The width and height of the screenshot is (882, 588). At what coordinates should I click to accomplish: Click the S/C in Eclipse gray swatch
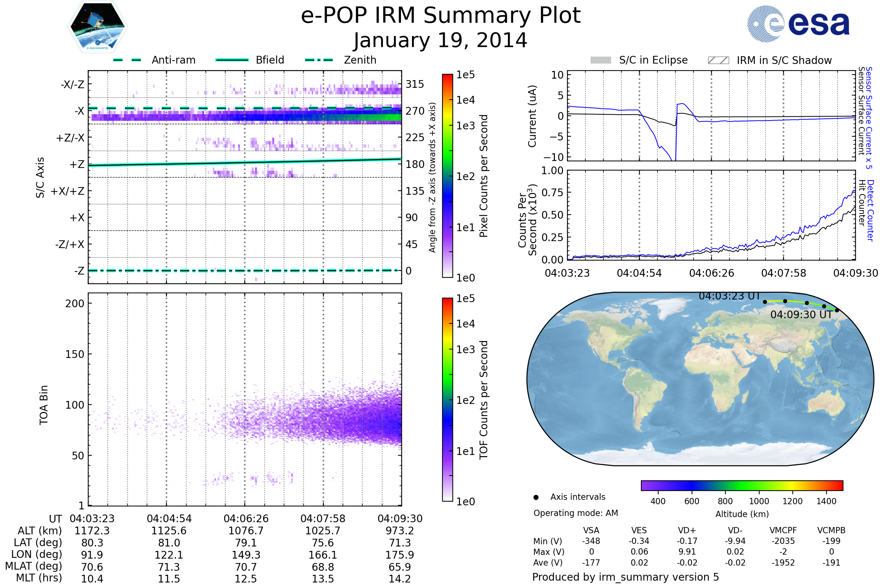[600, 60]
